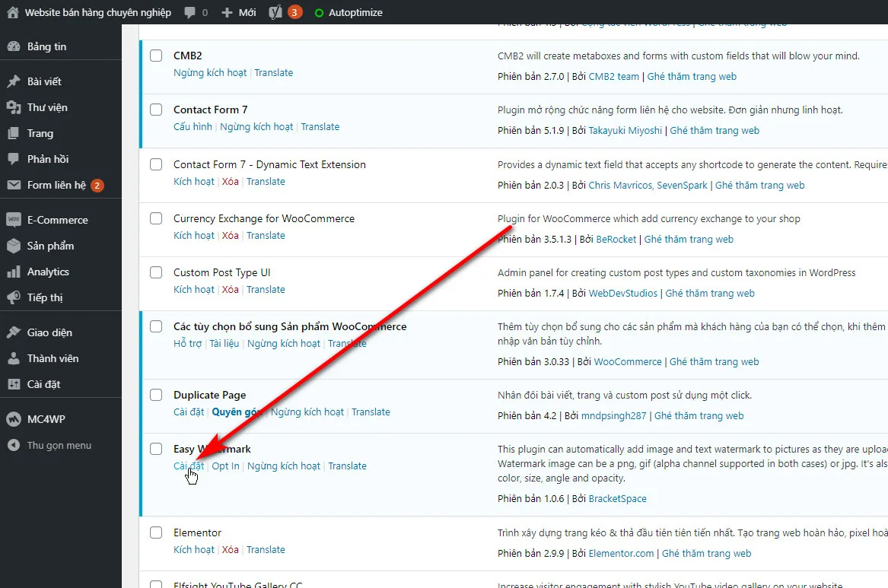Click the Phản hồi comment icon
The width and height of the screenshot is (888, 588).
14,159
